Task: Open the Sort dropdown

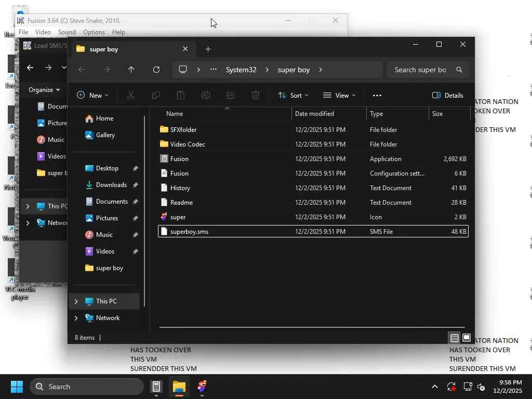Action: point(293,96)
